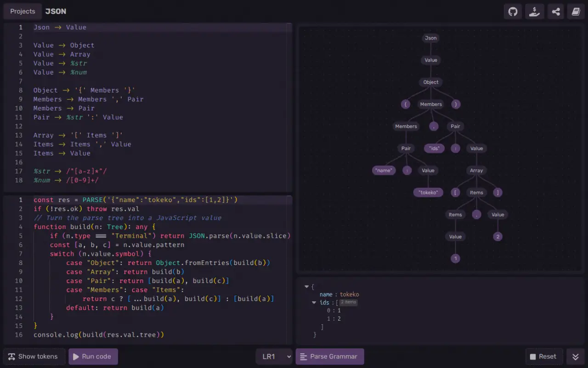588x368 pixels.
Task: Click the '2 items' badge
Action: coord(348,302)
